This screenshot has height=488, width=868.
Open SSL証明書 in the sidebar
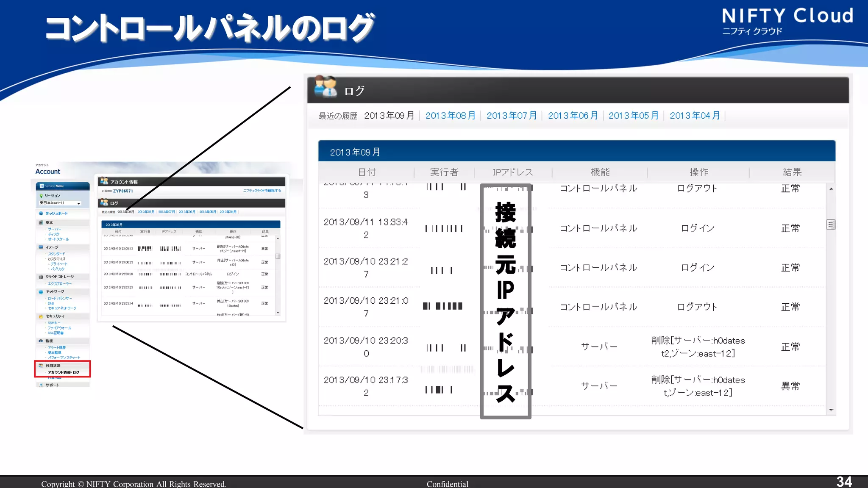56,333
